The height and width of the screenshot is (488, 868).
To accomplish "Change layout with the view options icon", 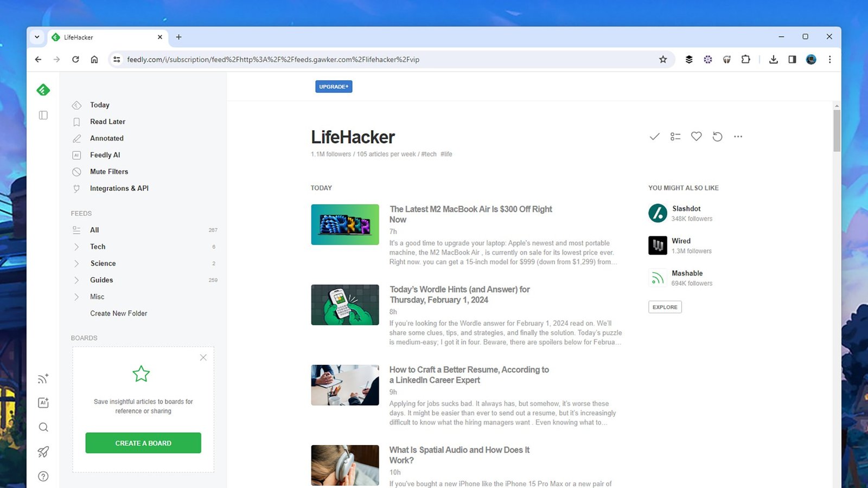I will (x=675, y=137).
